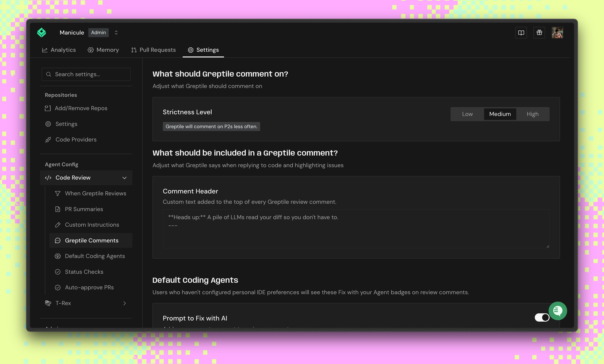Click the chat bubble icon for Greptile Comments

tap(58, 241)
